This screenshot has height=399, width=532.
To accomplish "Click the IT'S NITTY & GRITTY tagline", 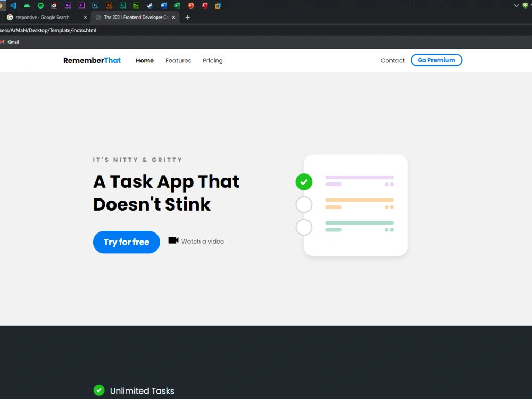I will (x=138, y=160).
